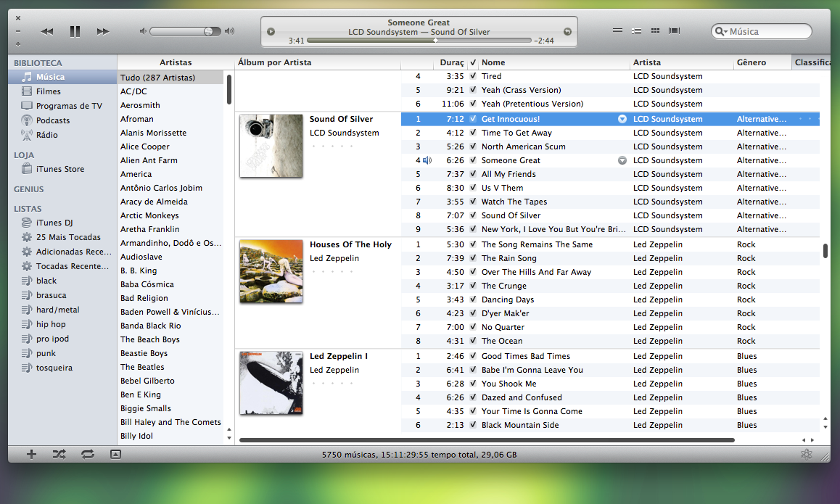Click the max-volume speaker icon
This screenshot has height=504, width=840.
[x=230, y=31]
